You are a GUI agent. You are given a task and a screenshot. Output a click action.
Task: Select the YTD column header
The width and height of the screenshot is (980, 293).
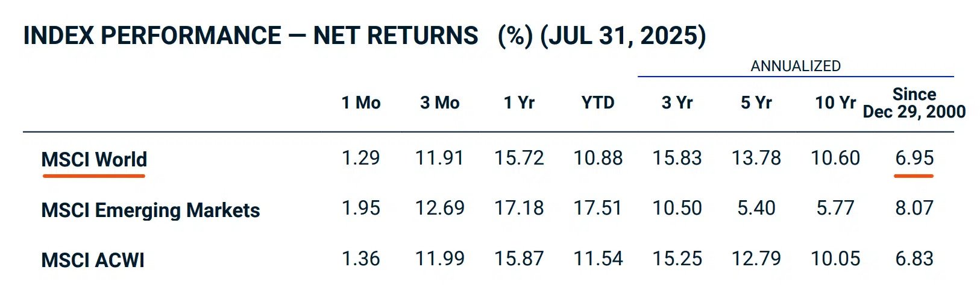tap(598, 103)
